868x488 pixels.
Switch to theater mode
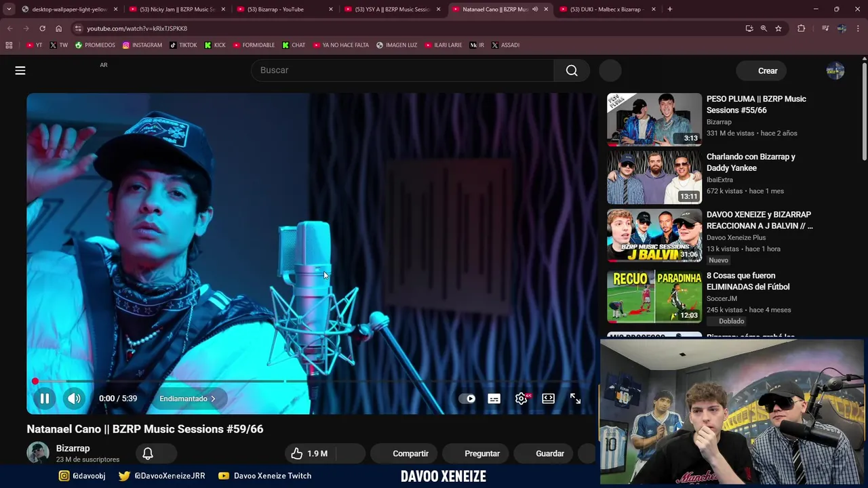(x=548, y=399)
